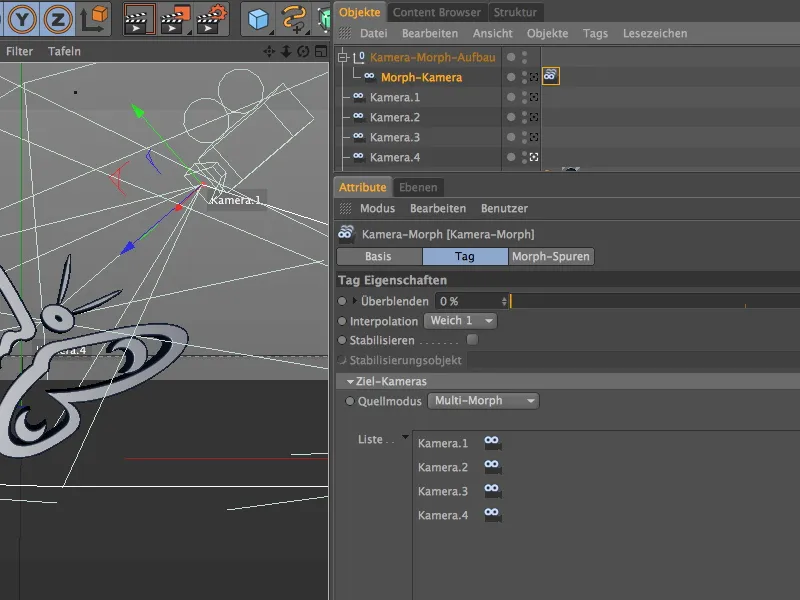Screen dimensions: 800x600
Task: Open render settings clapperboard with gear
Action: [x=211, y=19]
